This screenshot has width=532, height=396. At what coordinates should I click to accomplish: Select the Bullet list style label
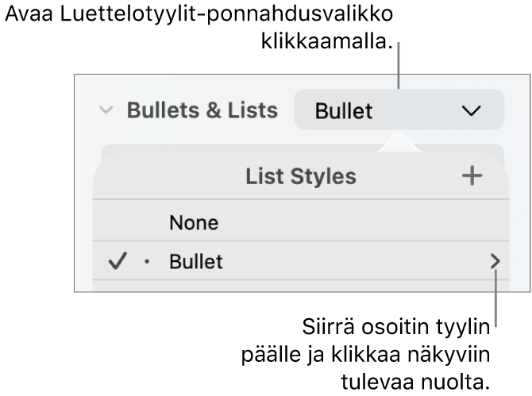pos(196,262)
